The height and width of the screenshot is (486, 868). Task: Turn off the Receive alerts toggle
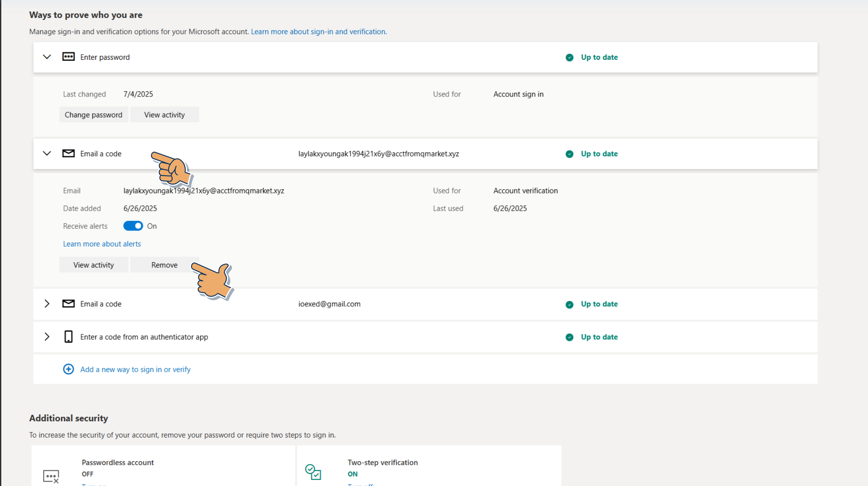[133, 226]
